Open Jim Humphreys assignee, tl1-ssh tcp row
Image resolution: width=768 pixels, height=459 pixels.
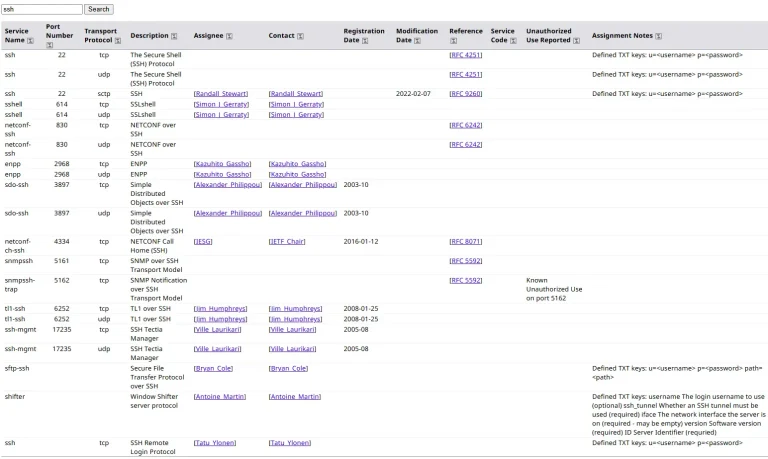(x=220, y=309)
